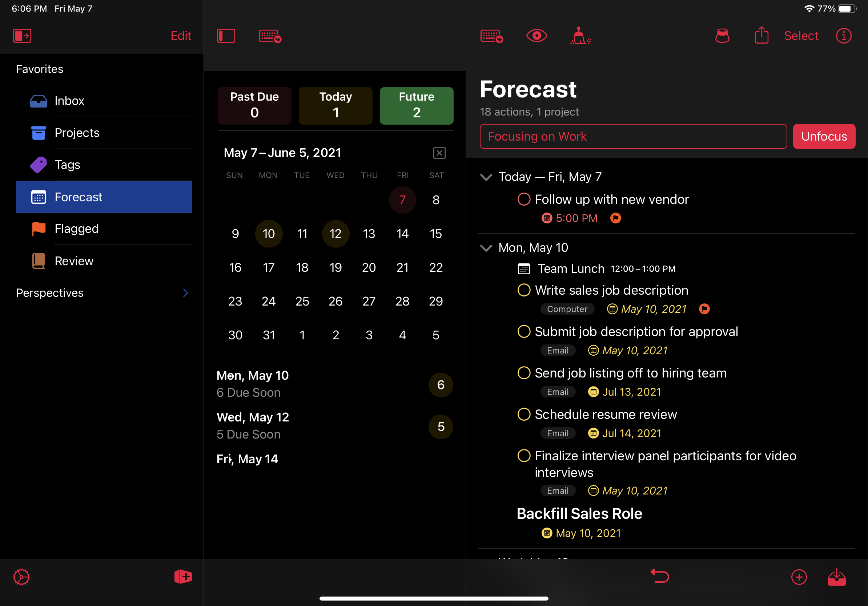Screen dimensions: 868x606
Task: Check off the Follow up with vendor task
Action: click(526, 200)
